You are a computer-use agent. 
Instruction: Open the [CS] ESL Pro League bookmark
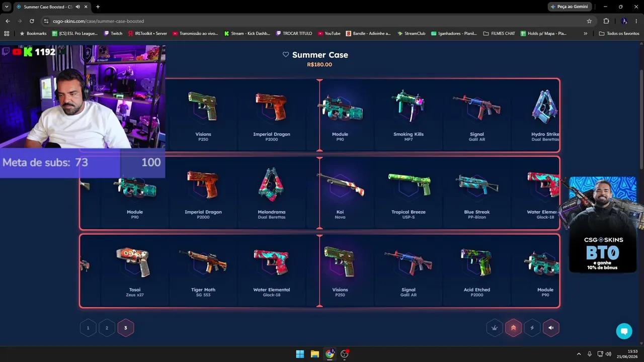point(75,33)
